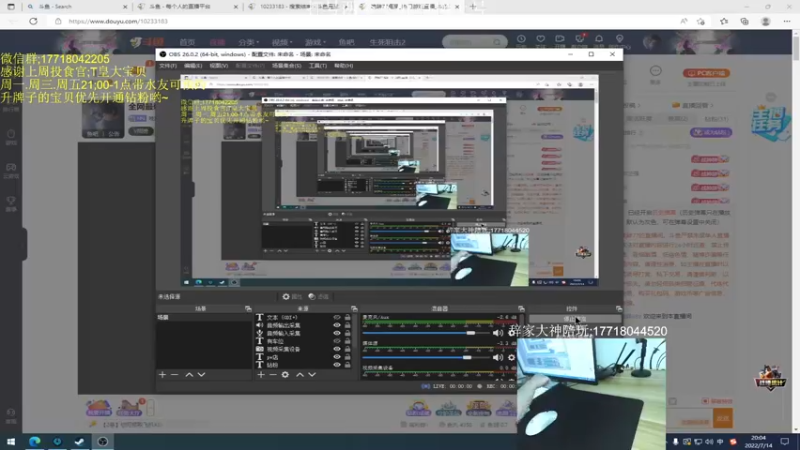Open OBS Help menu
Screen dimensions: 800x450
343,66
